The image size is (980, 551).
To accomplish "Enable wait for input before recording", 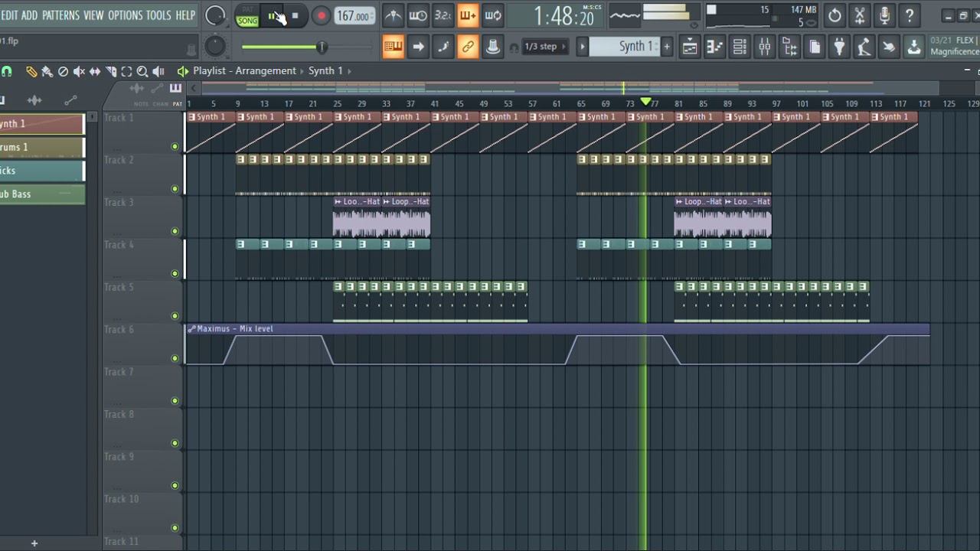I will 418,15.
